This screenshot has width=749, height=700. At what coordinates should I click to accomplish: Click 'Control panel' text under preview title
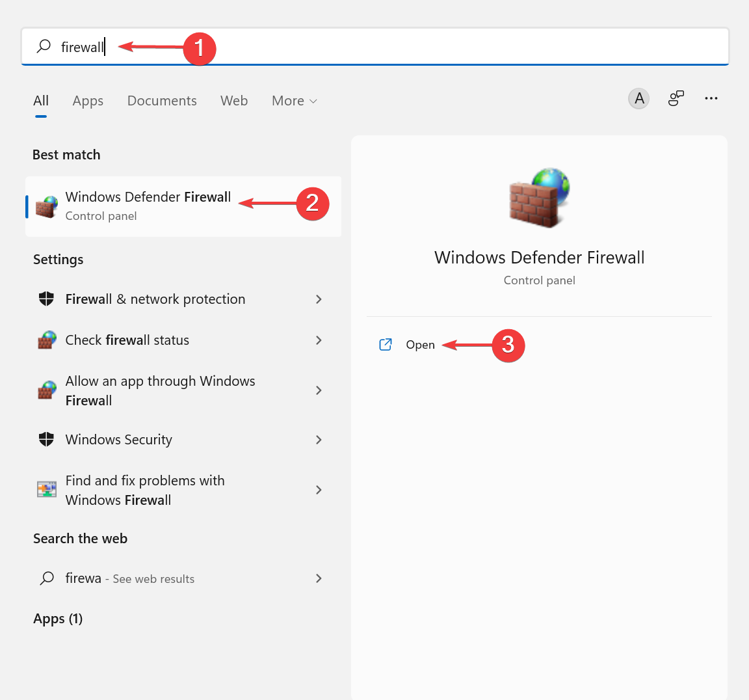point(539,280)
